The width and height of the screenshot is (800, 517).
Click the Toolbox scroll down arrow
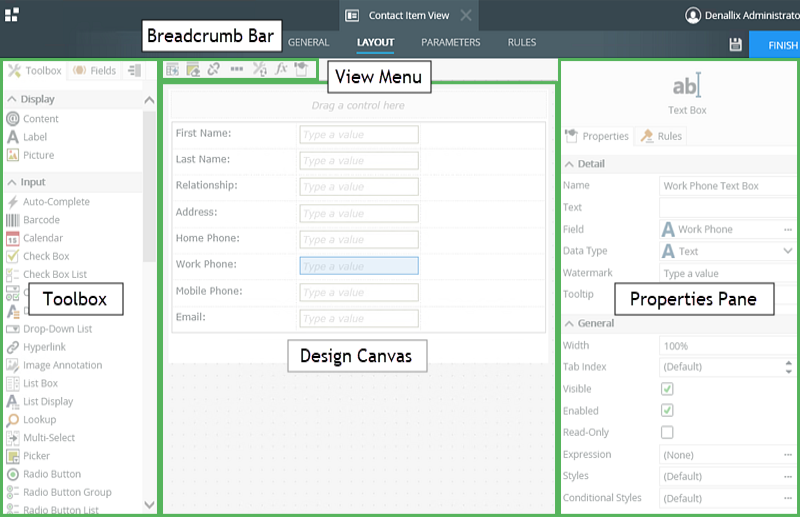click(x=149, y=505)
